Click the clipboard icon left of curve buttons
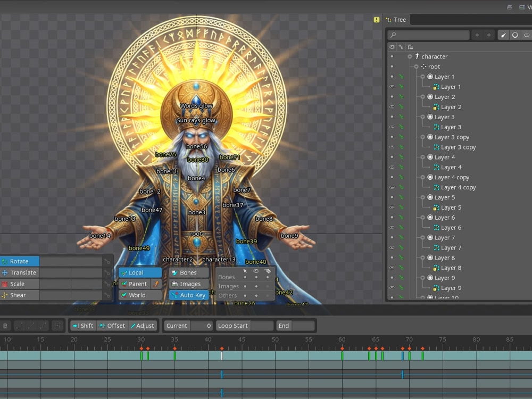The height and width of the screenshot is (399, 532). click(x=5, y=326)
